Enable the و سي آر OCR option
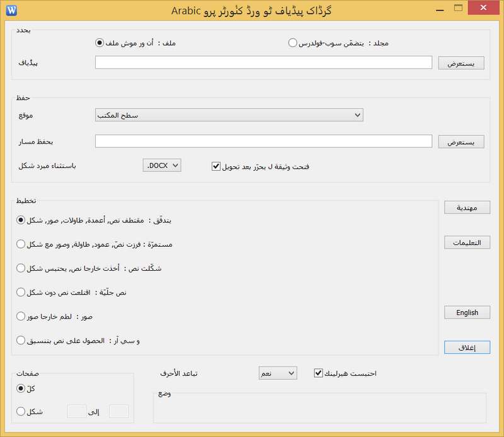Image resolution: width=504 pixels, height=437 pixels. coord(19,340)
